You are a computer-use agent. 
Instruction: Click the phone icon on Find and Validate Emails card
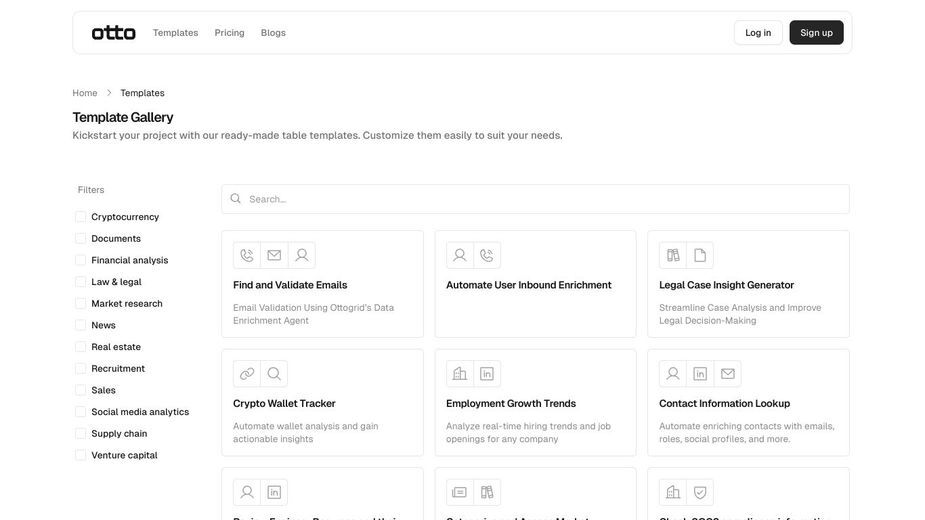point(247,255)
